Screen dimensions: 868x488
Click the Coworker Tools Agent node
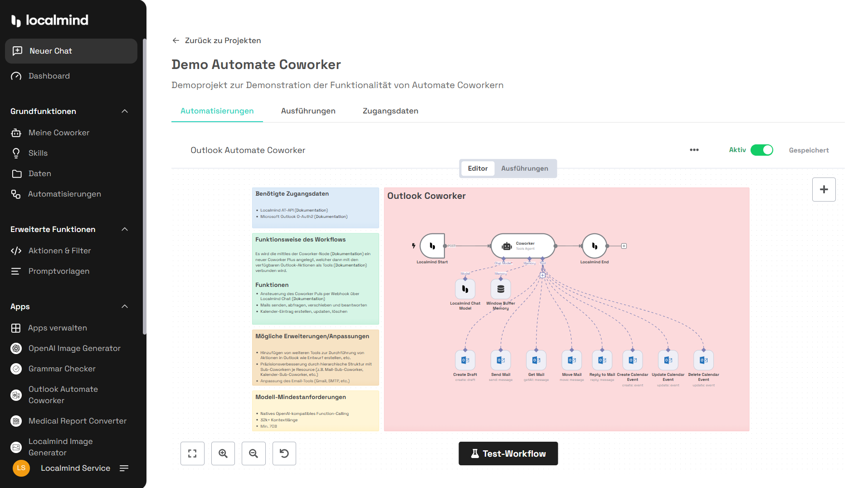pyautogui.click(x=523, y=246)
